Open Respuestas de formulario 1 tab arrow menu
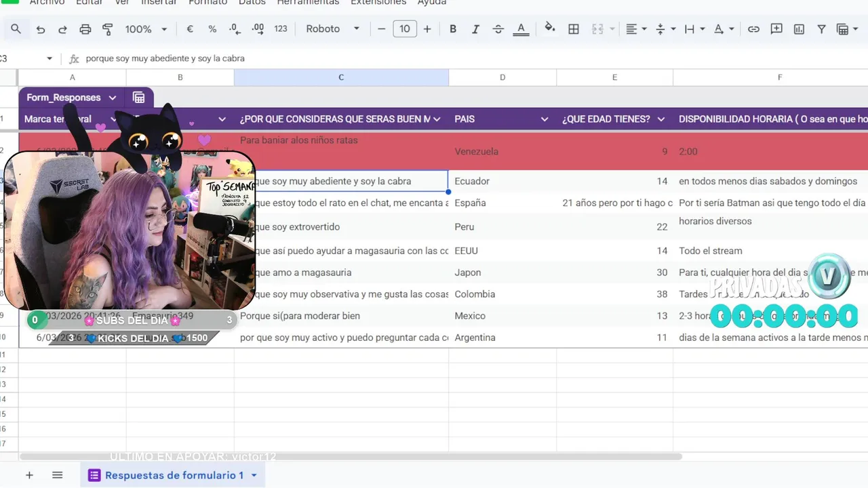868x488 pixels. click(x=254, y=475)
